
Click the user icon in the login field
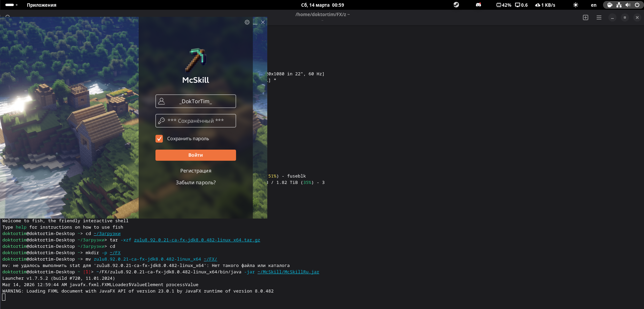pos(162,101)
